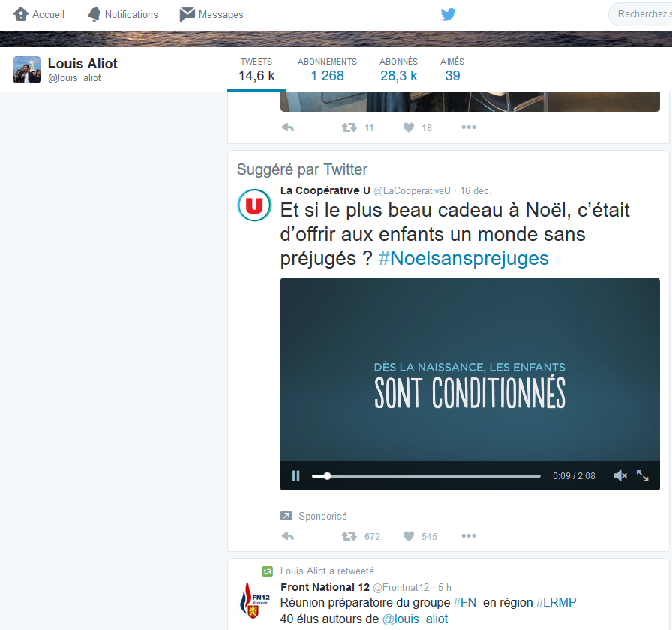
Task: Click the @louis_aliot mention in tweet
Action: (415, 619)
